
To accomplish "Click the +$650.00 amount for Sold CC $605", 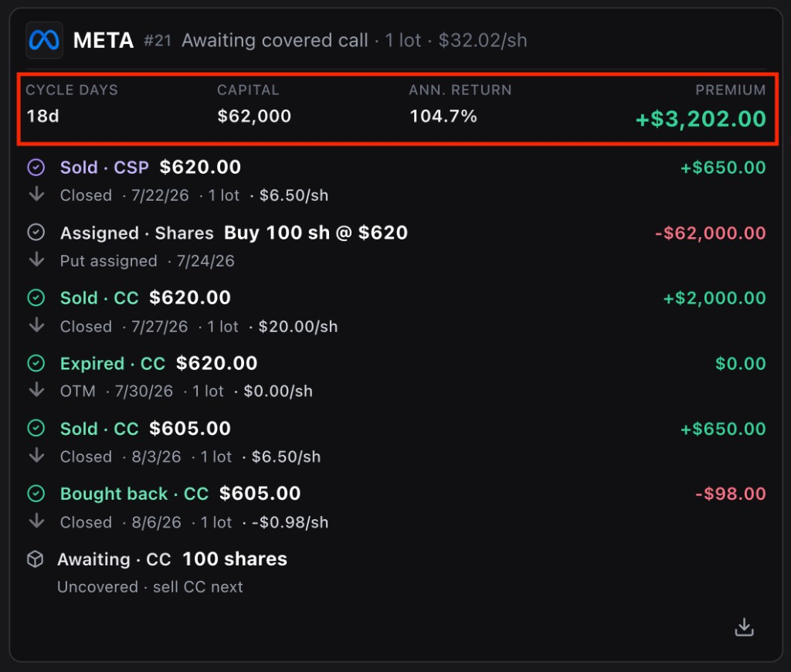I will [723, 429].
